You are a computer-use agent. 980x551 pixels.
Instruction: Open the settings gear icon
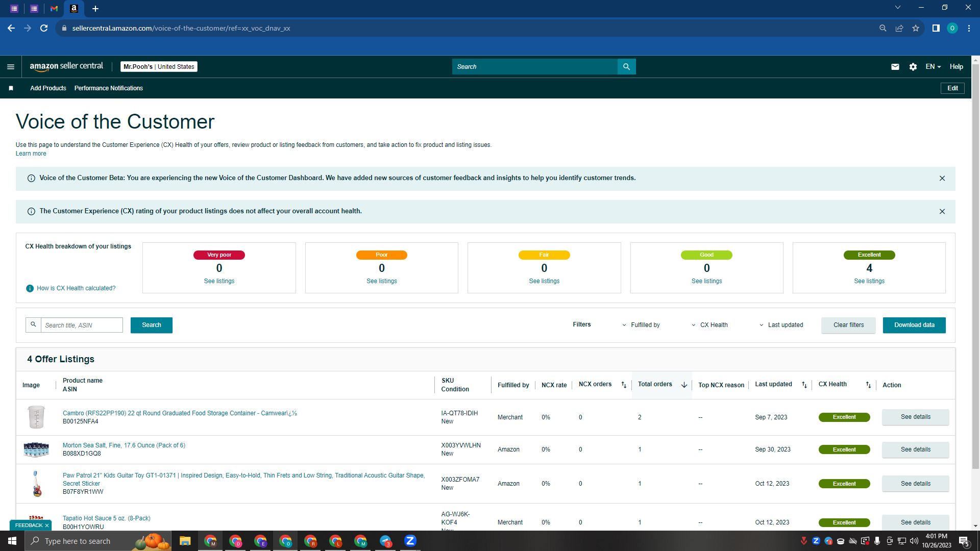(x=913, y=67)
